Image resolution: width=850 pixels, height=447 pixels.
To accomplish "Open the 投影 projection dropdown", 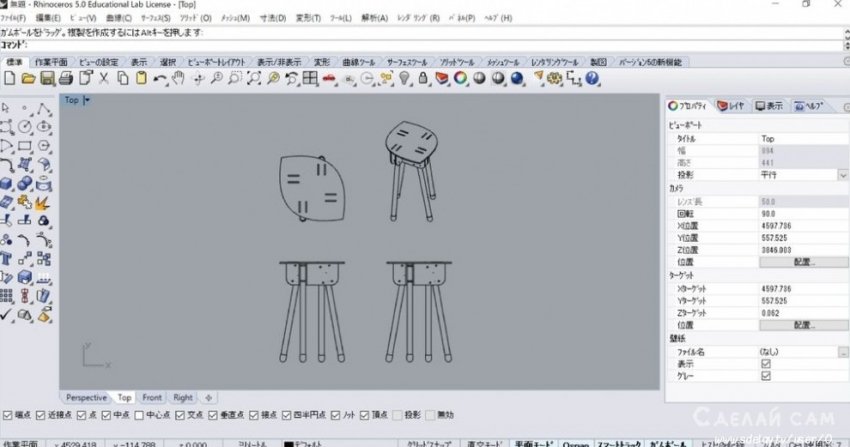I will (x=842, y=174).
